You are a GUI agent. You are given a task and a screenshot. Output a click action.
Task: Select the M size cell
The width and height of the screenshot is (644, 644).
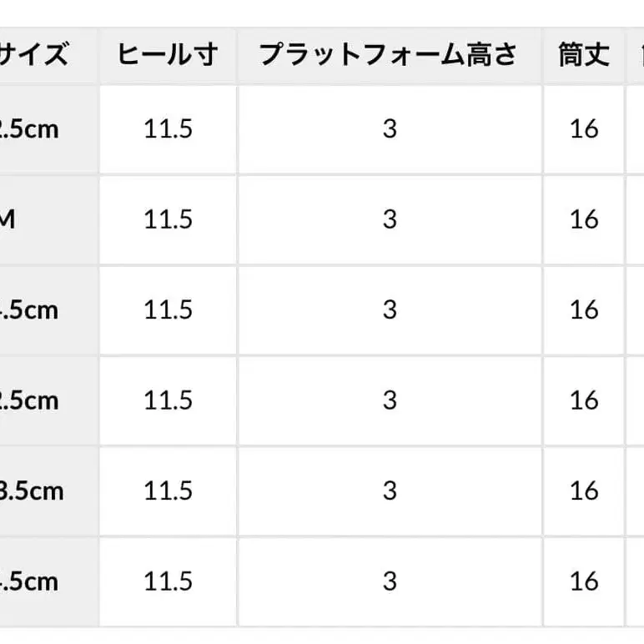click(8, 219)
